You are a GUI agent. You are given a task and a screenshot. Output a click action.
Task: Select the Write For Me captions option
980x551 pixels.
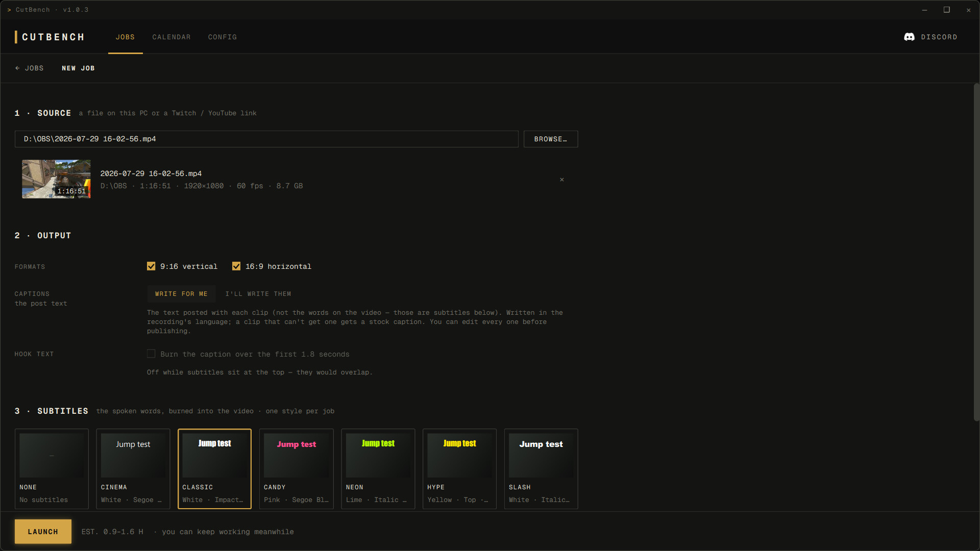(181, 294)
